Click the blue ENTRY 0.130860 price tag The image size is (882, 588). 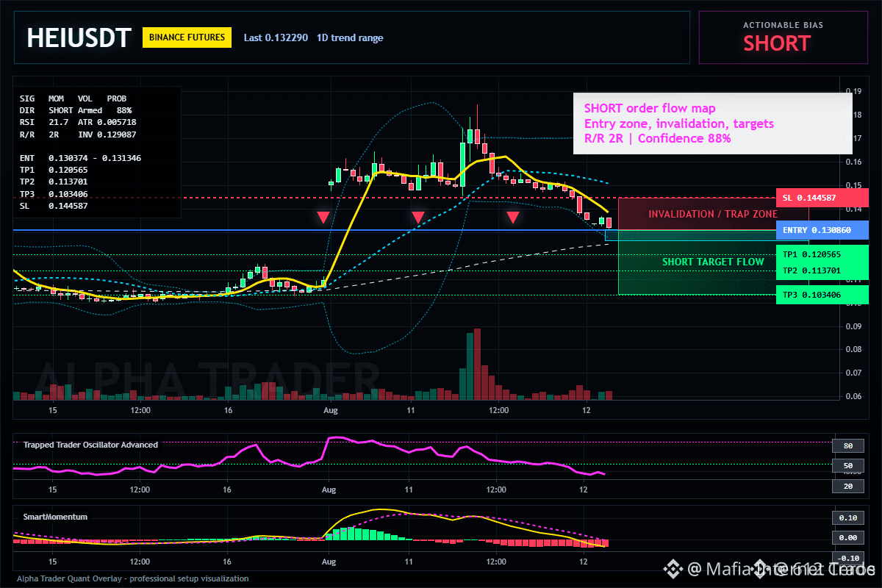822,231
